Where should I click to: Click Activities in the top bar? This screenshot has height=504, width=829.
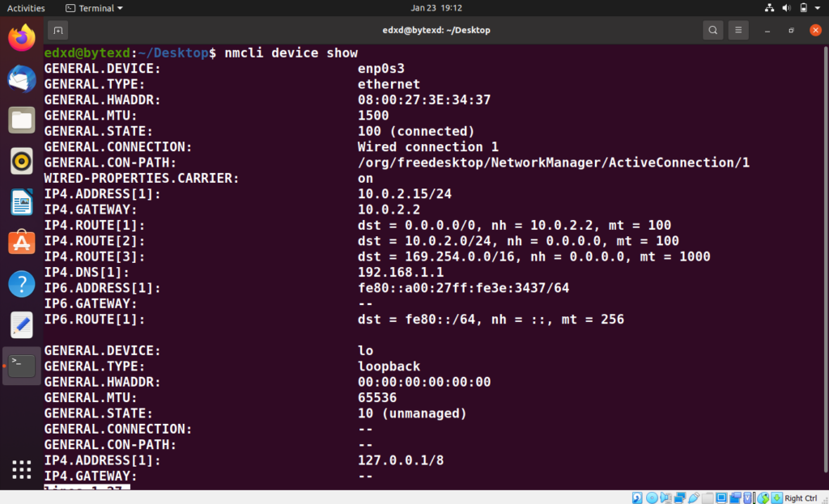[25, 7]
